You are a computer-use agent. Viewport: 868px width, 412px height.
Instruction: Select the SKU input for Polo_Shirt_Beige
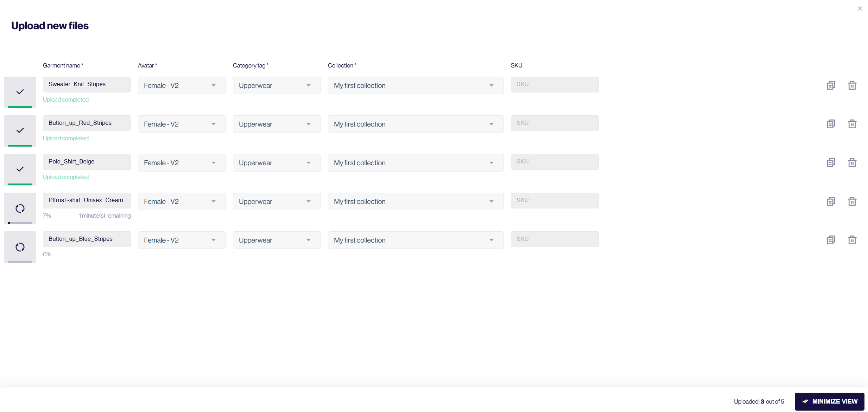click(555, 161)
